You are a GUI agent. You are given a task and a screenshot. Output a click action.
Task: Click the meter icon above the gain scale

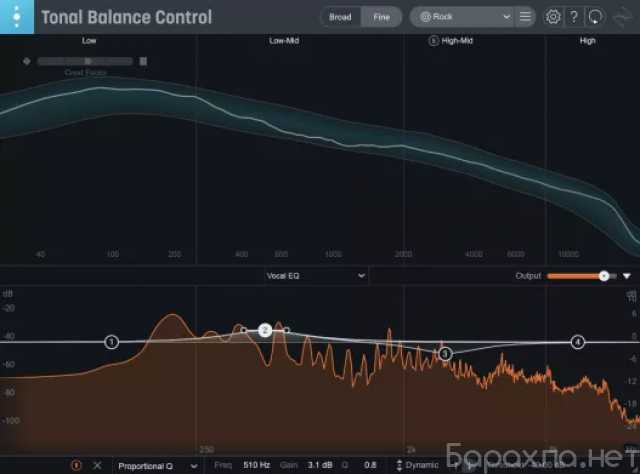[x=631, y=296]
